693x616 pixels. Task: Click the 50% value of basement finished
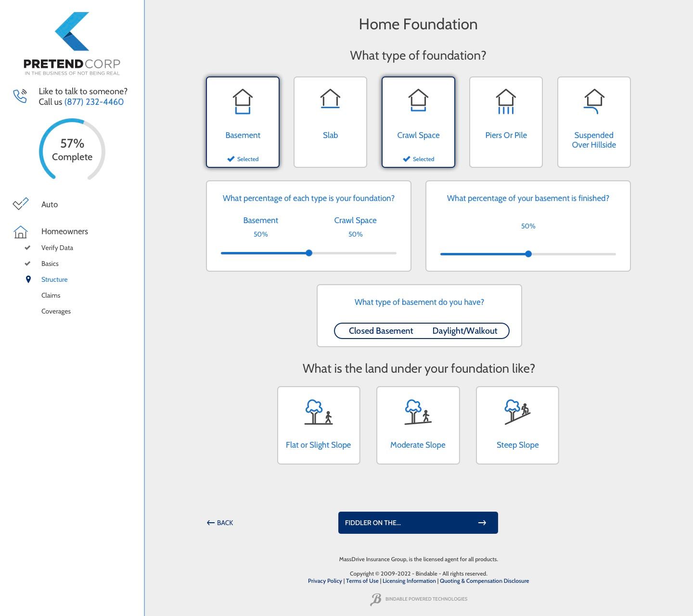click(528, 226)
